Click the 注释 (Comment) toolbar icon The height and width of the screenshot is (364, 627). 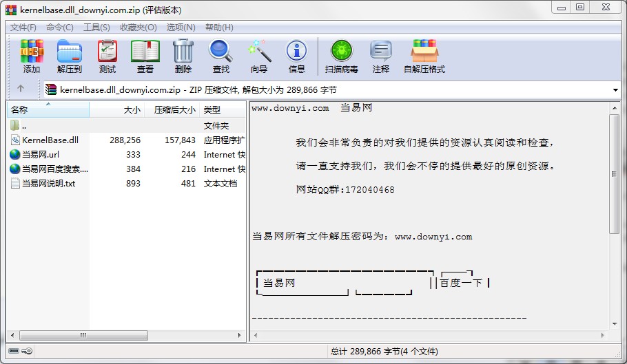[380, 52]
